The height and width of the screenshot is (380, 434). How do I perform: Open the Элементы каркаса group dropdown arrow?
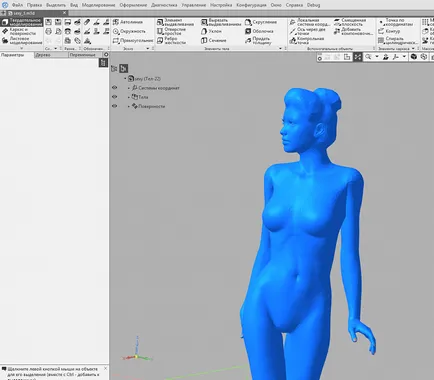tap(413, 49)
